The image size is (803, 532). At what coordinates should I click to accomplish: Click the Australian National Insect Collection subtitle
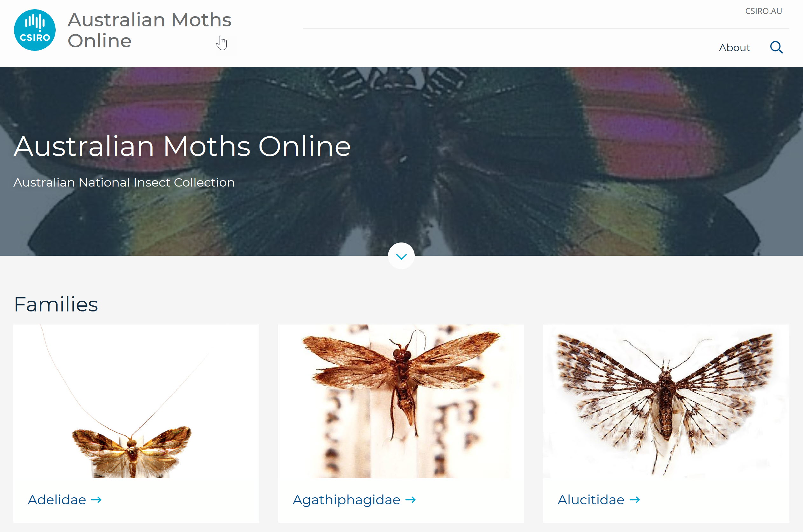[x=124, y=182]
